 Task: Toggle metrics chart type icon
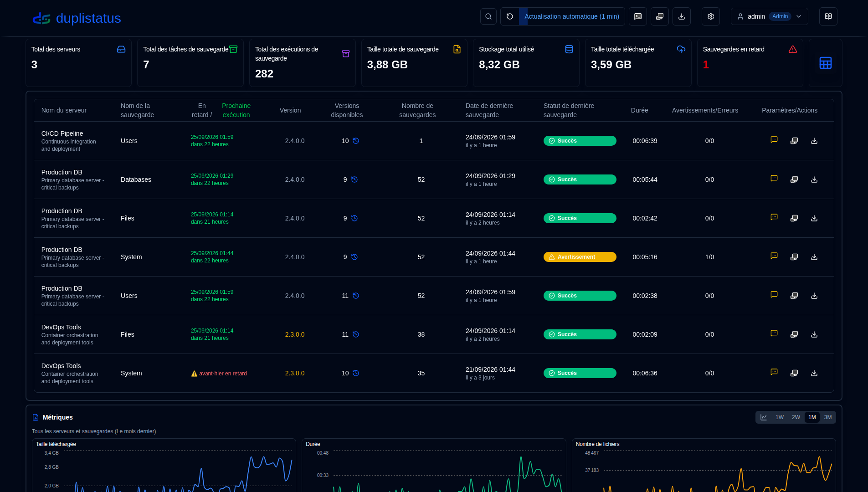point(763,417)
